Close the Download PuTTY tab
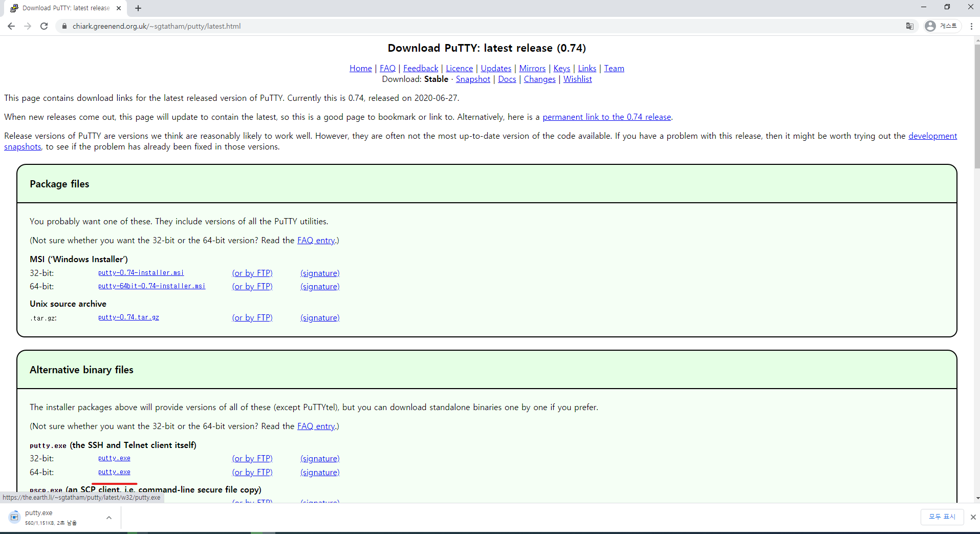This screenshot has height=534, width=980. tap(119, 8)
